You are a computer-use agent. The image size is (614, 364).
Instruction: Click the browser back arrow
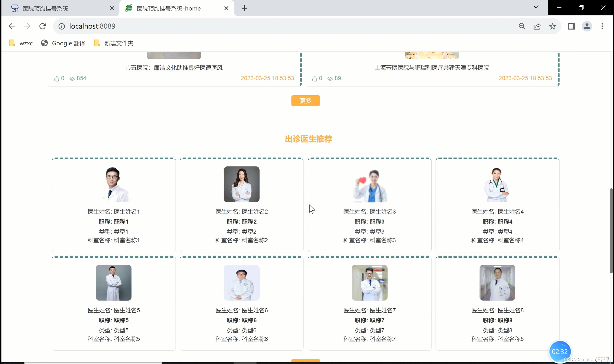(x=12, y=26)
